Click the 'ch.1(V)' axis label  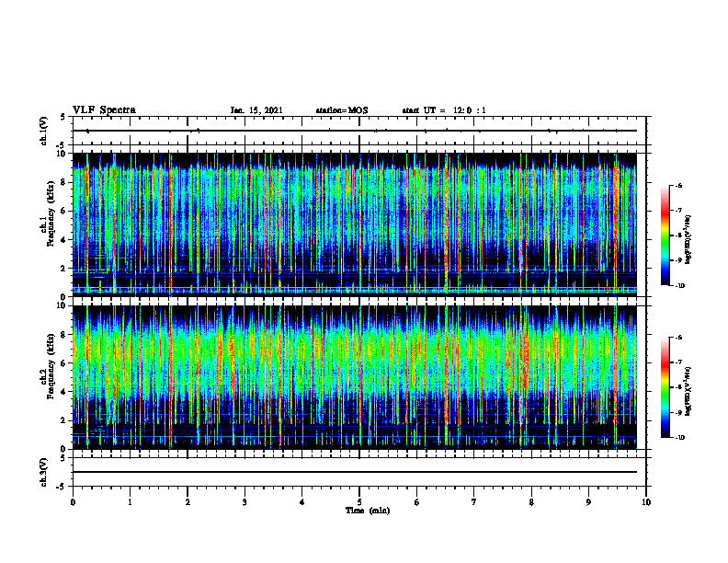(44, 131)
